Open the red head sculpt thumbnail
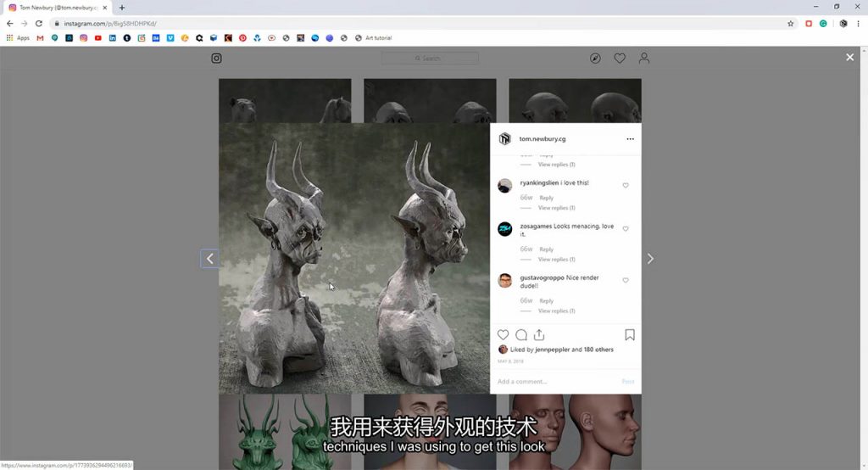Screen dimensions: 868x470 576,432
